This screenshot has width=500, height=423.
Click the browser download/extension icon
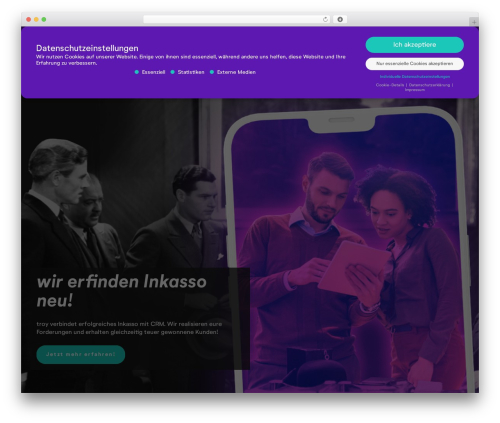pyautogui.click(x=340, y=19)
